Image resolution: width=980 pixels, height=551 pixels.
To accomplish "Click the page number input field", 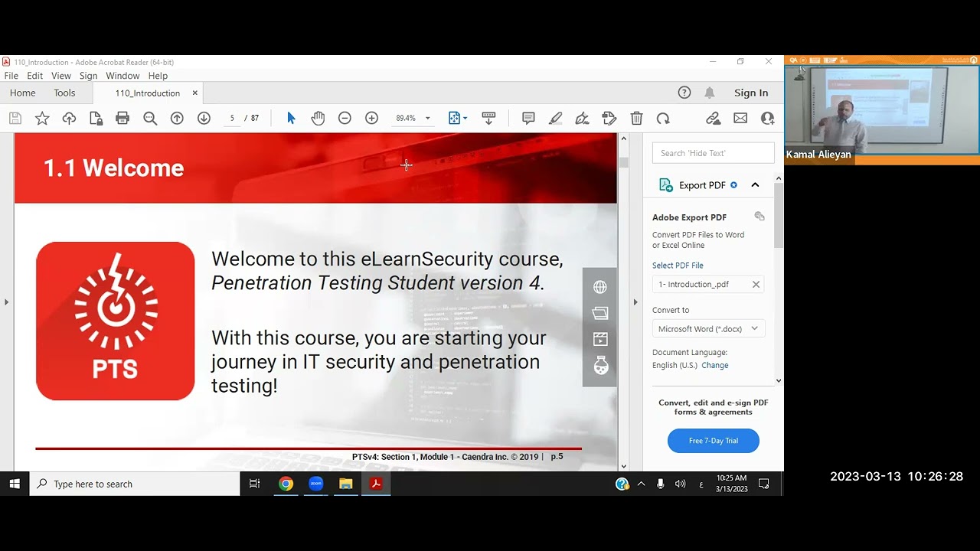I will 232,118.
